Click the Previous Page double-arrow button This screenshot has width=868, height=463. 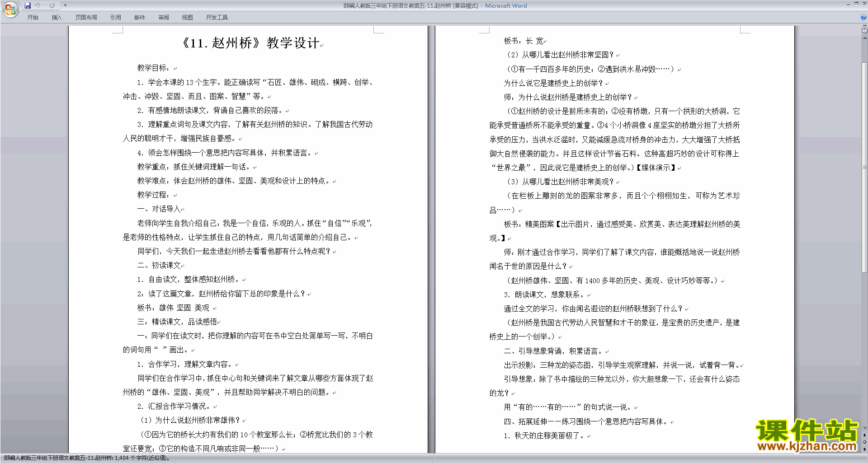click(x=865, y=435)
